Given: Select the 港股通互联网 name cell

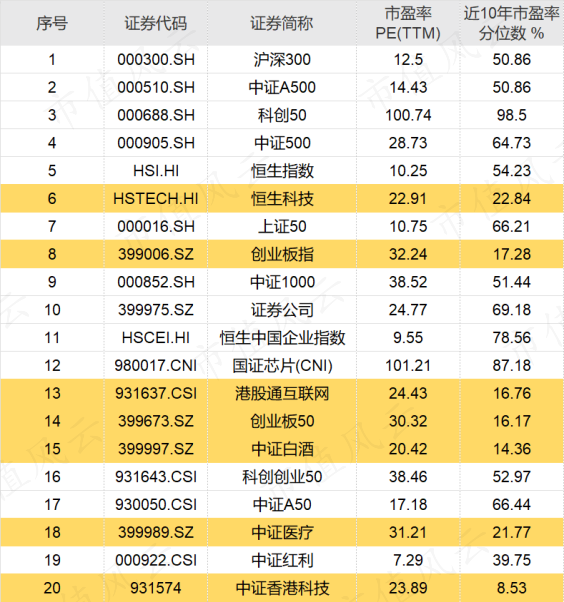Looking at the screenshot, I should [x=282, y=394].
